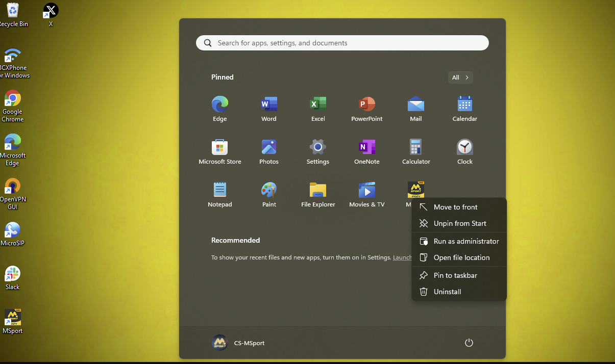
Task: Launch Notepad pinned app
Action: pos(219,194)
